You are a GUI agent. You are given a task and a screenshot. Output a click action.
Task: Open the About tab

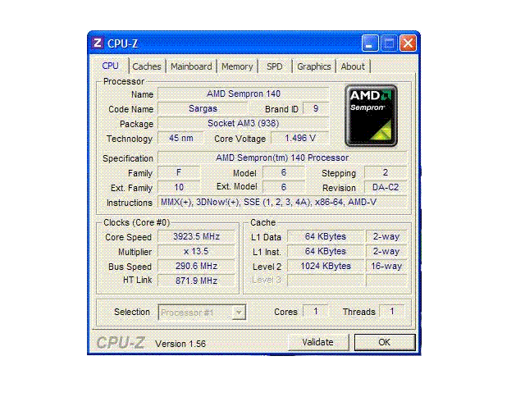(x=353, y=66)
